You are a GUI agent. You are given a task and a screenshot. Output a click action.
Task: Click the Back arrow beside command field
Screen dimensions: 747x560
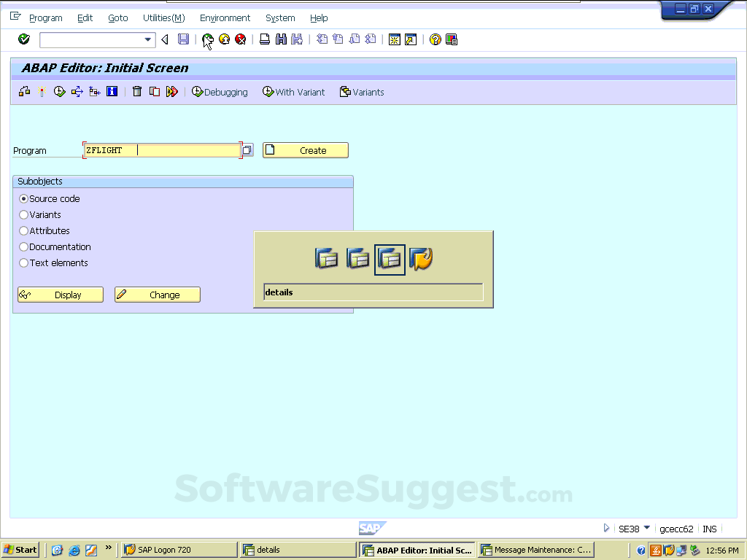coord(165,39)
